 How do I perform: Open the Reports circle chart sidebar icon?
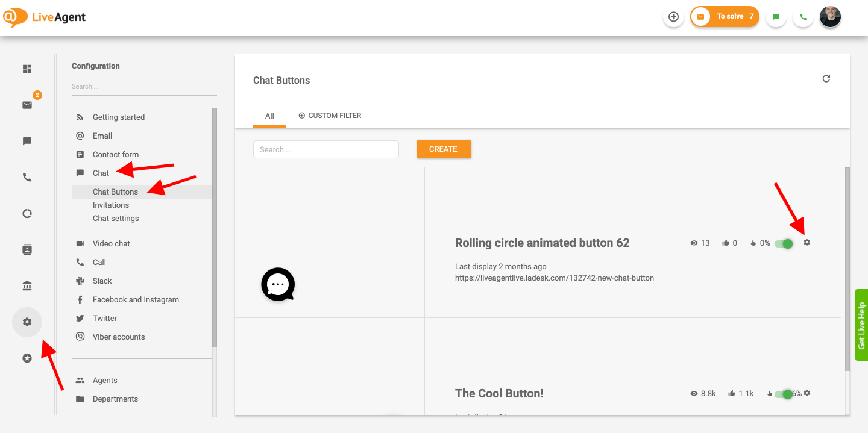(27, 214)
